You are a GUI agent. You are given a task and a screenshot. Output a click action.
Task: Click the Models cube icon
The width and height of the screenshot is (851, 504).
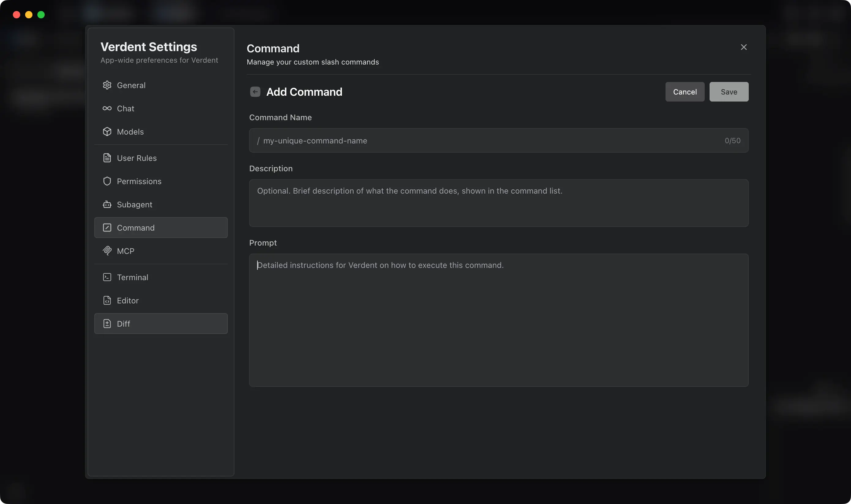click(107, 132)
